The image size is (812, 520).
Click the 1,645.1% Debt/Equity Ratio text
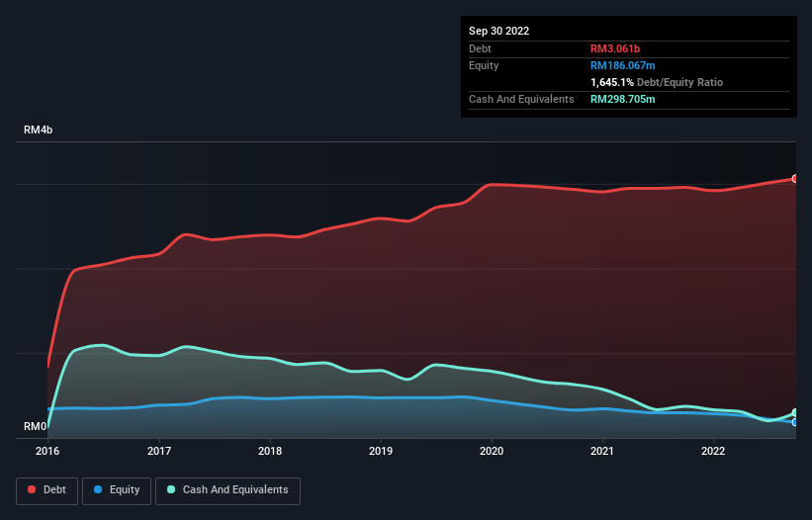(657, 82)
